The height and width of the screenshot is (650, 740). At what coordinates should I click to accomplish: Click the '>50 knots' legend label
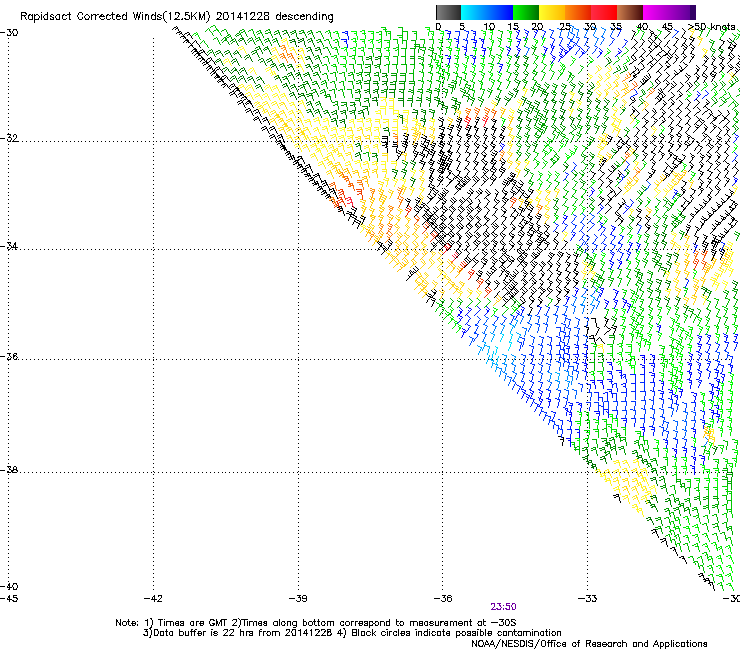711,26
